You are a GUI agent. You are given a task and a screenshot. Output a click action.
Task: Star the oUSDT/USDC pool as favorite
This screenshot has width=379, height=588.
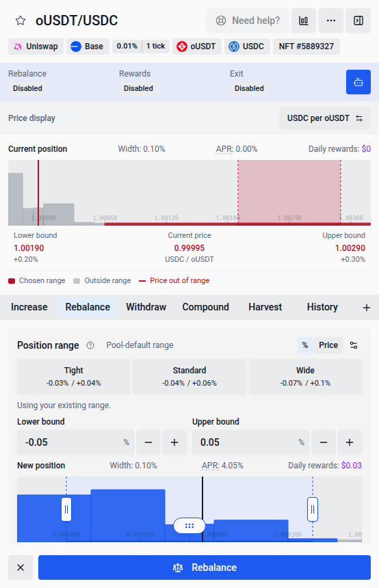click(21, 21)
